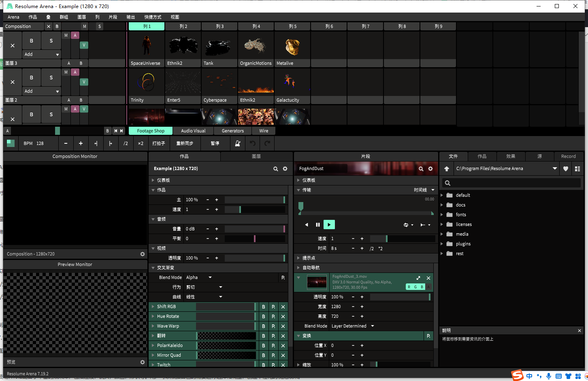
Task: Click the search icon in the Example composition header
Action: (x=276, y=169)
